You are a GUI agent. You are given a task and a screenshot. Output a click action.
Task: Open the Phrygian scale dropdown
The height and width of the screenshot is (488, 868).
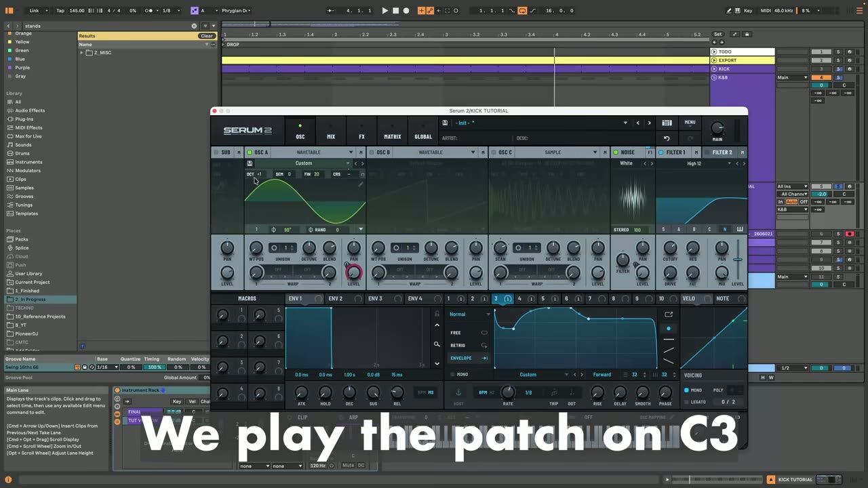coord(236,11)
